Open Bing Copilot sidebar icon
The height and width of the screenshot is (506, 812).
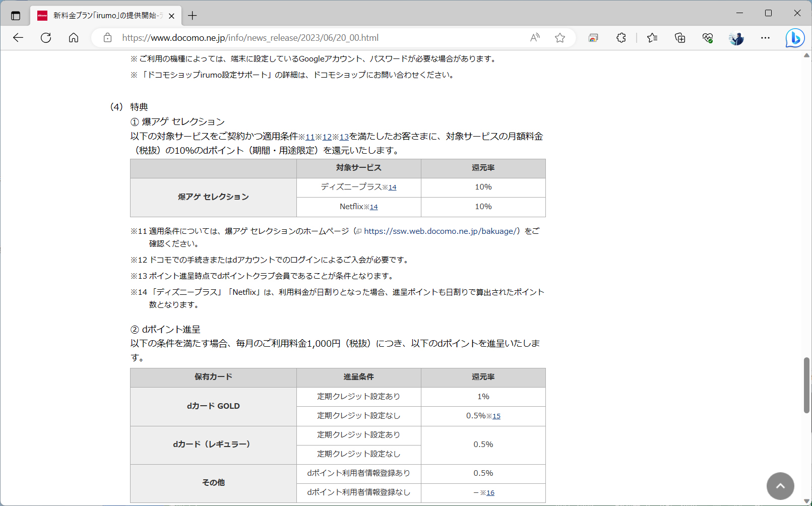pos(794,37)
